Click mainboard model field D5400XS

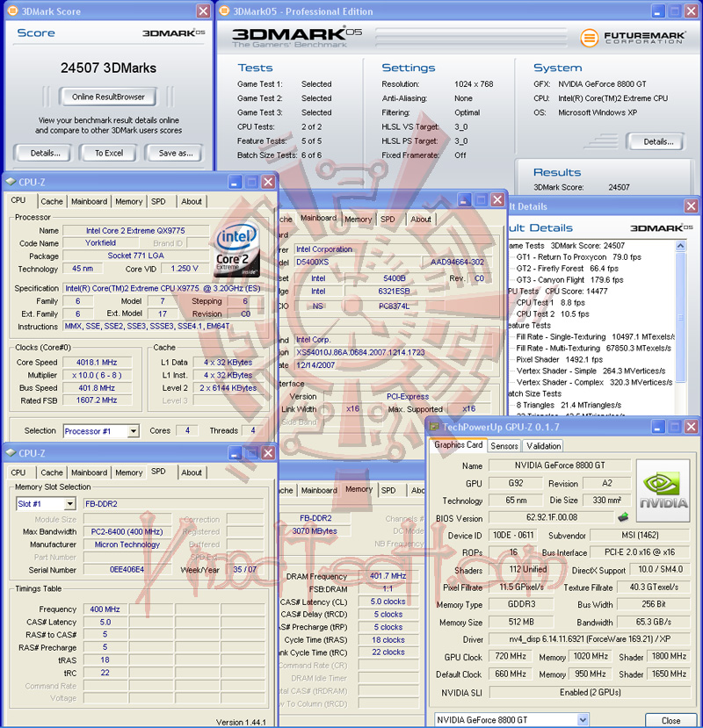click(x=357, y=262)
